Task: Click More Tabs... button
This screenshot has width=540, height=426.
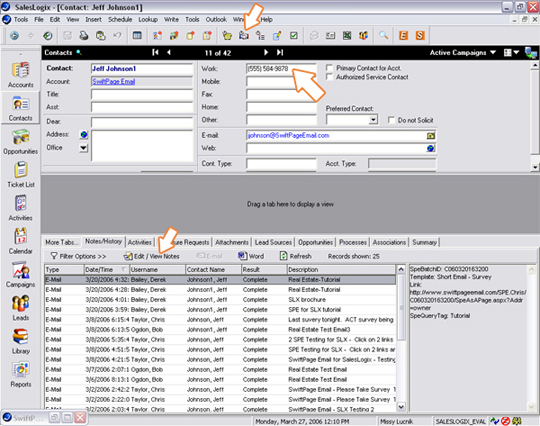Action: tap(62, 242)
